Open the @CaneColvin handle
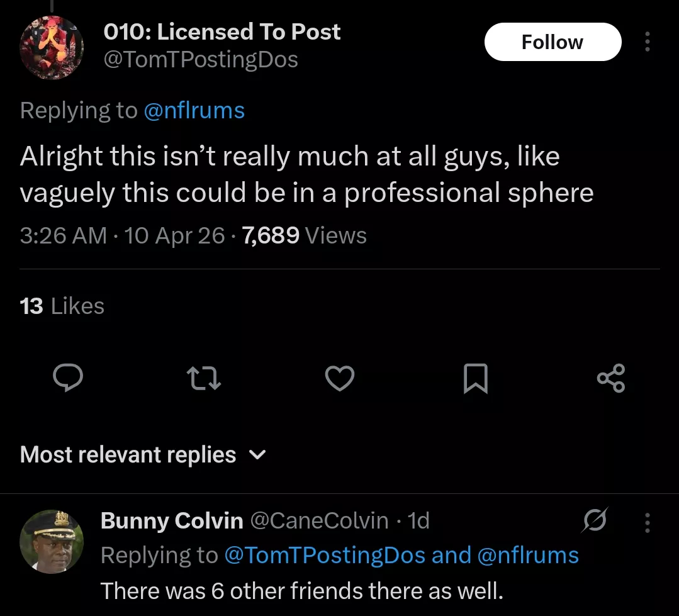Viewport: 679px width, 616px height. click(319, 521)
